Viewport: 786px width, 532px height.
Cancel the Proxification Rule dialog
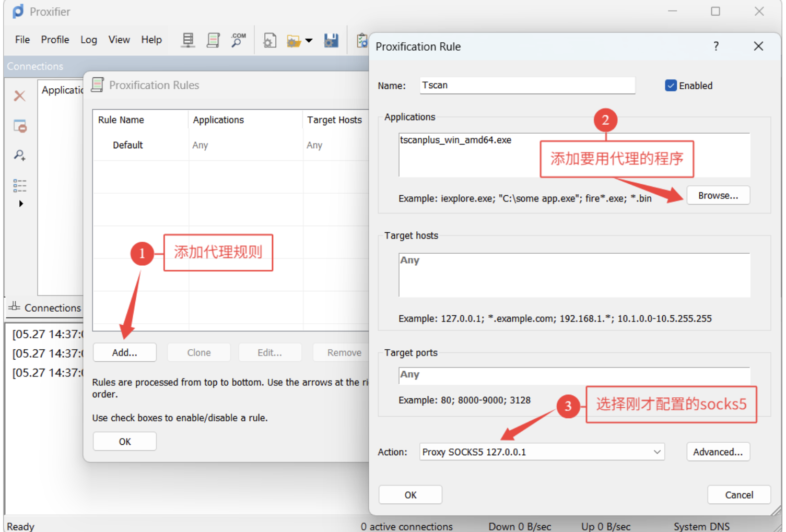[739, 495]
